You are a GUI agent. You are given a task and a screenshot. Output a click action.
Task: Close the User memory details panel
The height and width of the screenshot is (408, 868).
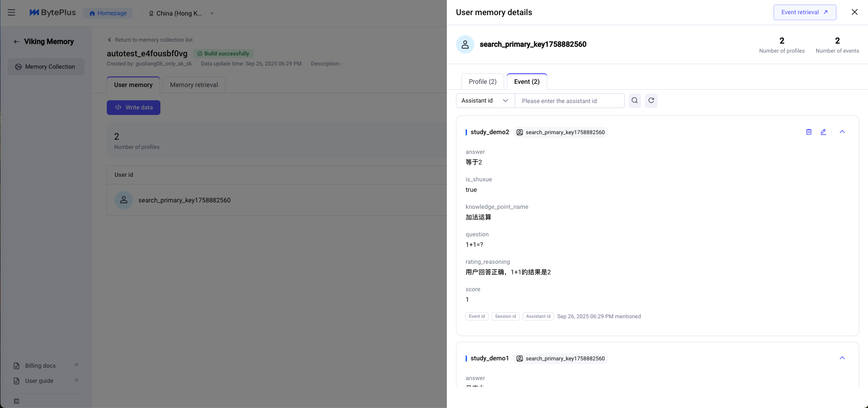[x=855, y=12]
